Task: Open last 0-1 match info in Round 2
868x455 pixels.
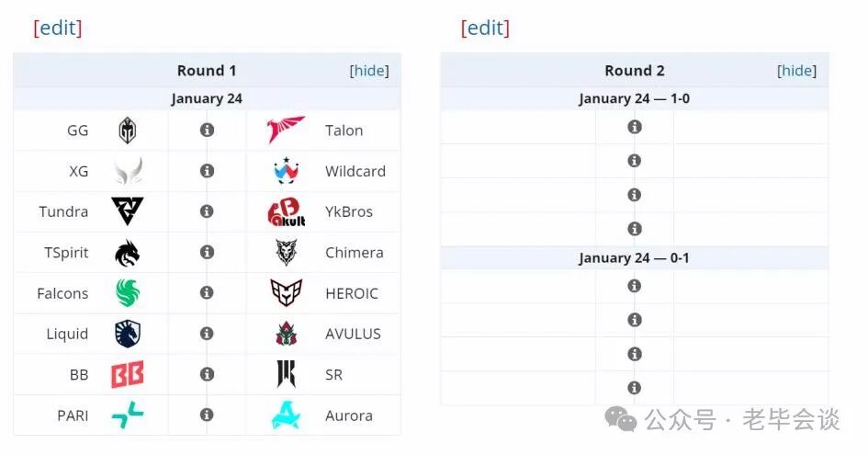Action: pyautogui.click(x=635, y=388)
